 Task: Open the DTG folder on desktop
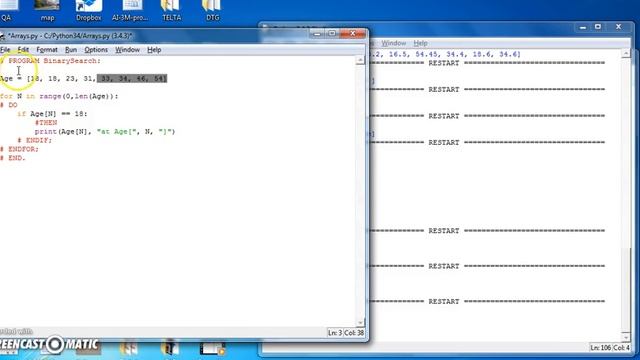click(x=212, y=11)
